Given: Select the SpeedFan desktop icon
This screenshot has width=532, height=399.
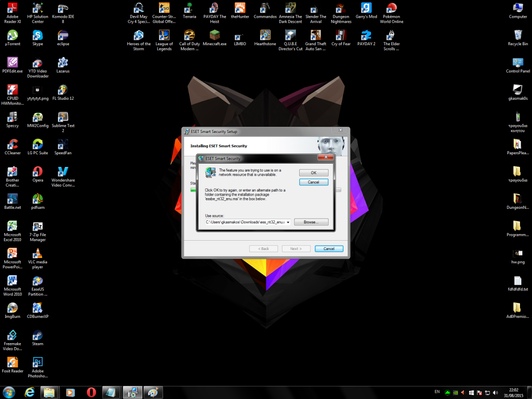Looking at the screenshot, I should tap(63, 147).
